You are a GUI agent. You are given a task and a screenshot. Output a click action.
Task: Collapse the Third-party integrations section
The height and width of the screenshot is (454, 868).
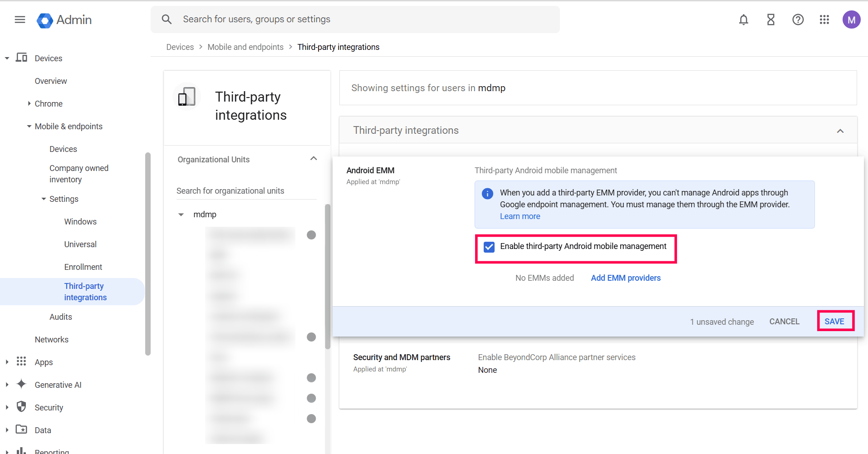pyautogui.click(x=840, y=131)
